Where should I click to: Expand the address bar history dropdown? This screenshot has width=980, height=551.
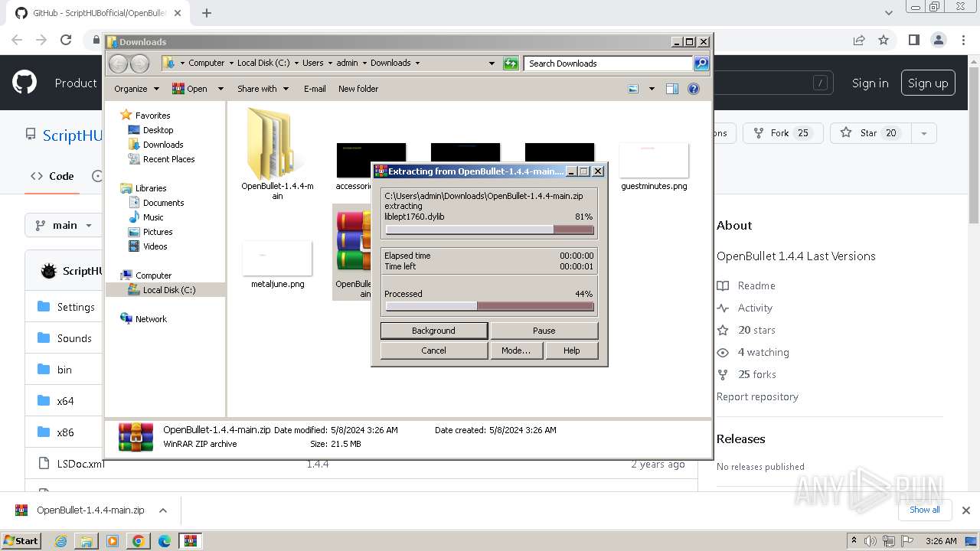coord(492,64)
